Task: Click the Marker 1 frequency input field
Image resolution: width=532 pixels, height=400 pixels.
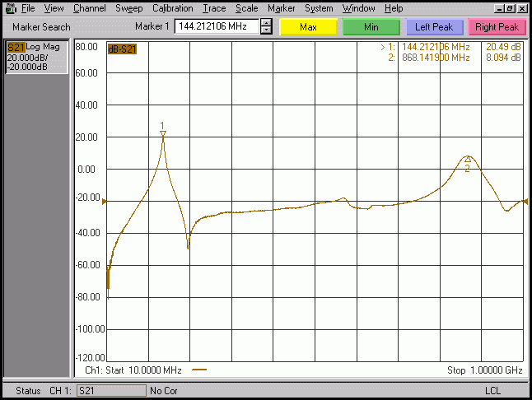Action: (x=217, y=26)
